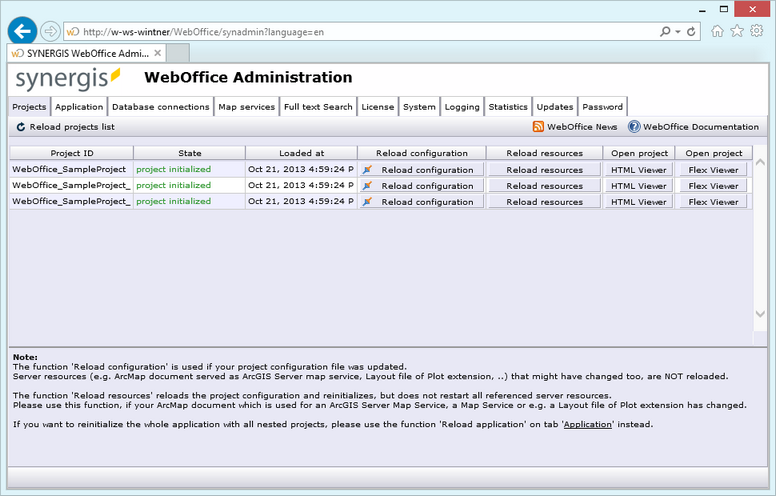
Task: Refresh the page with the browser reload icon
Action: (691, 32)
